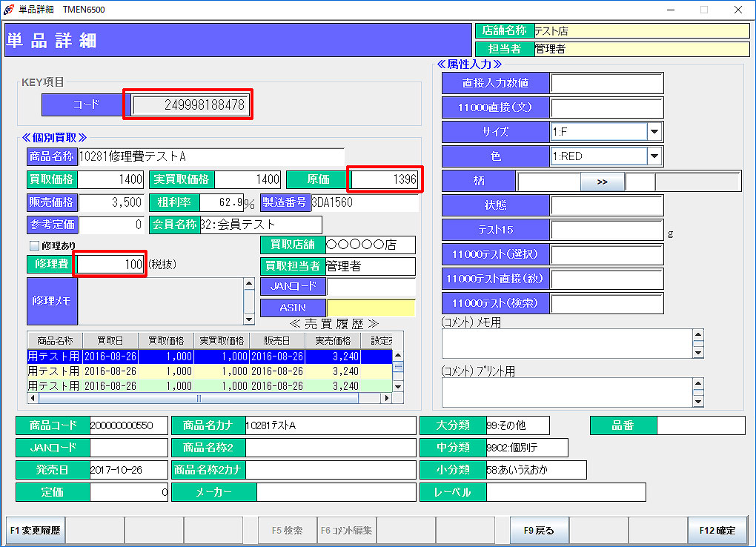Click right arrow of 売買履歴 horizontal scrollbar
The width and height of the screenshot is (756, 547).
click(x=386, y=398)
